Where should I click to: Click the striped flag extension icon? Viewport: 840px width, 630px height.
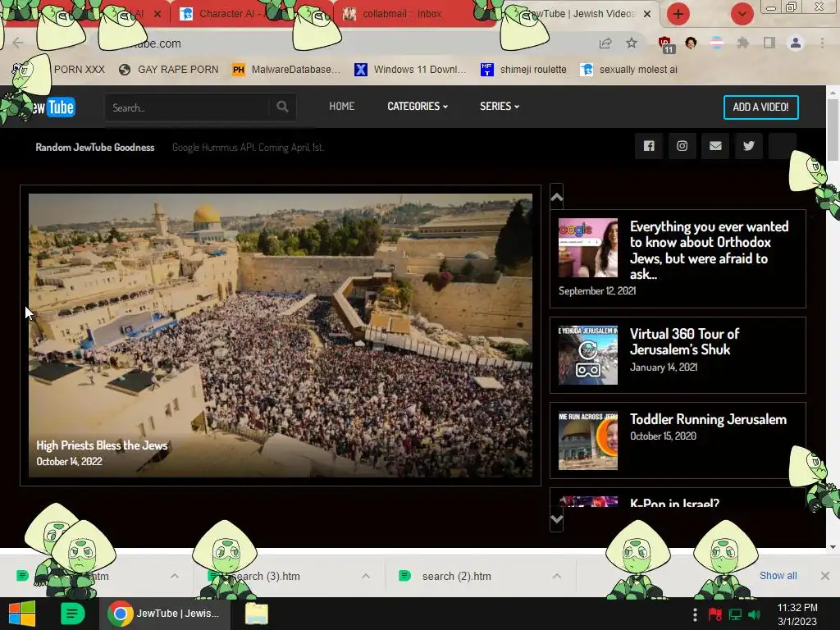point(716,43)
